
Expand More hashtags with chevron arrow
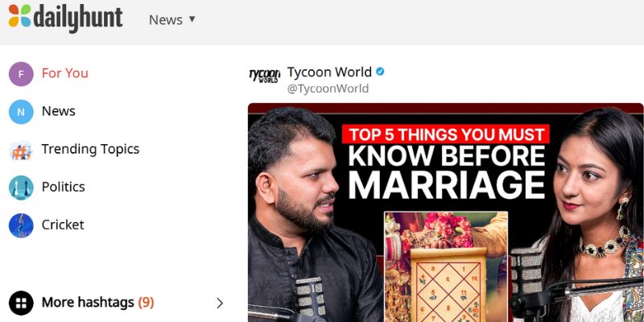[x=220, y=303]
